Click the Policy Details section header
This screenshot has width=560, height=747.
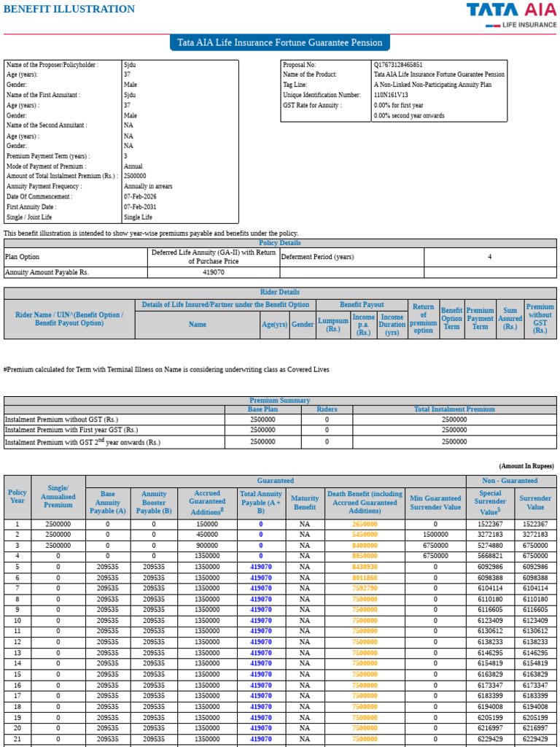279,243
